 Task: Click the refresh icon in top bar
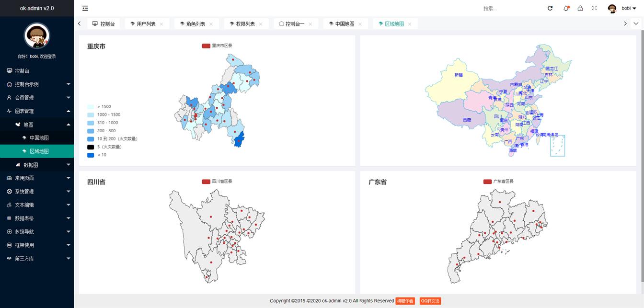click(550, 8)
